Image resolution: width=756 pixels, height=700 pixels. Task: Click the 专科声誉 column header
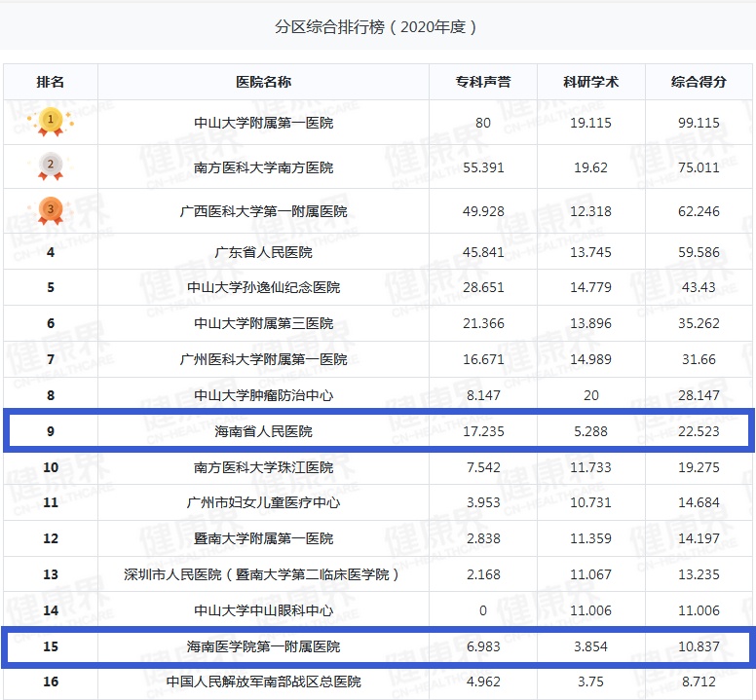tap(483, 82)
